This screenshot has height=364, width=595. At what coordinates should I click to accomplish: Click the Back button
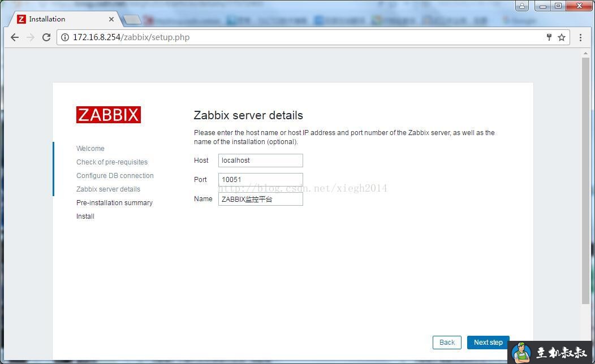(446, 343)
